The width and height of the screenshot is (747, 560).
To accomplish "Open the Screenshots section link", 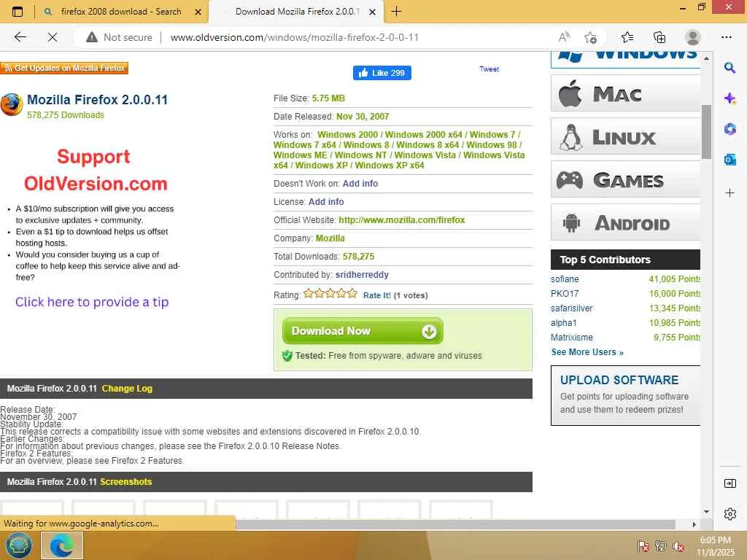I will coord(125,482).
